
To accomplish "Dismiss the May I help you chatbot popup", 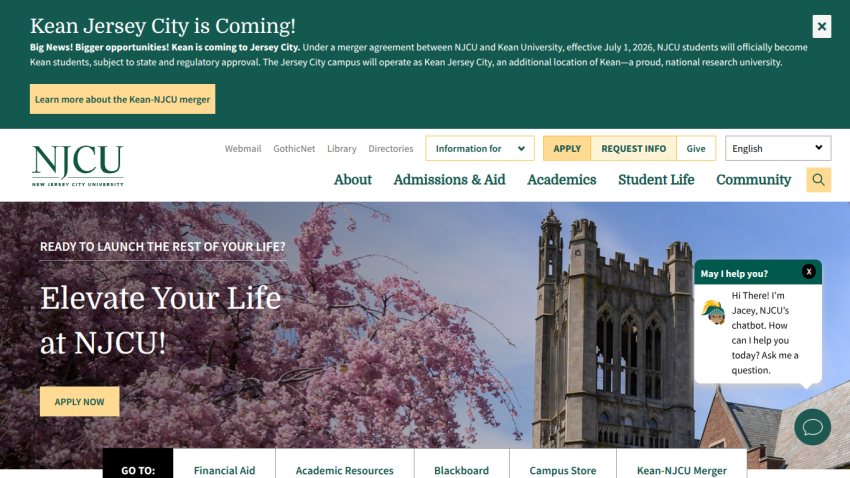I will pos(809,272).
